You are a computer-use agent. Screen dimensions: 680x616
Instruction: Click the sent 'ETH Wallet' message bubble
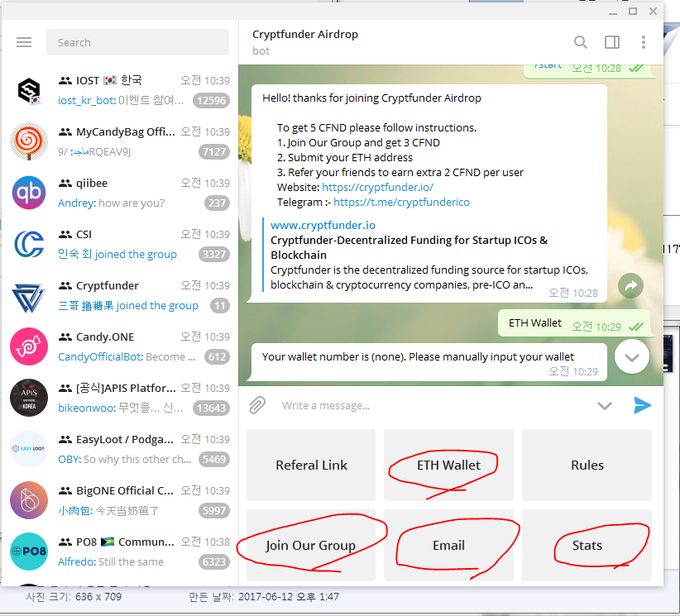(x=574, y=323)
